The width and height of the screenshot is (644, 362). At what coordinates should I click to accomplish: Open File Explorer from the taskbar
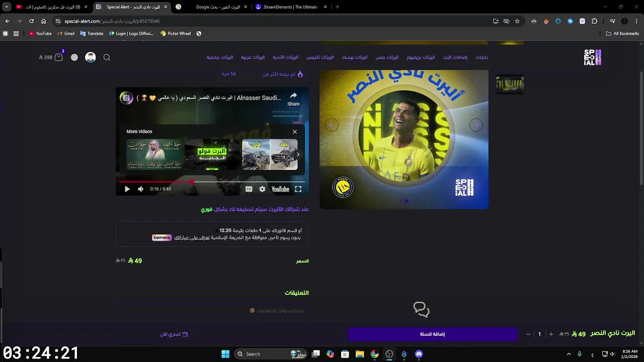(360, 354)
